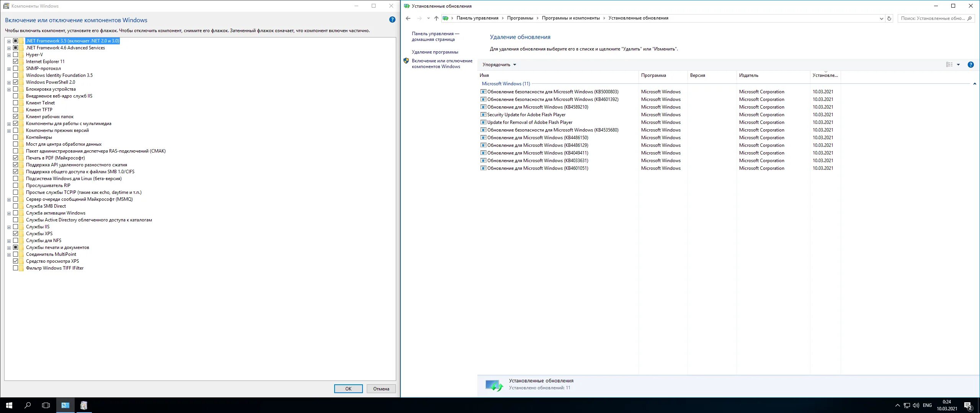980x413 pixels.
Task: Open the Упорядочить dropdown menu
Action: [499, 65]
